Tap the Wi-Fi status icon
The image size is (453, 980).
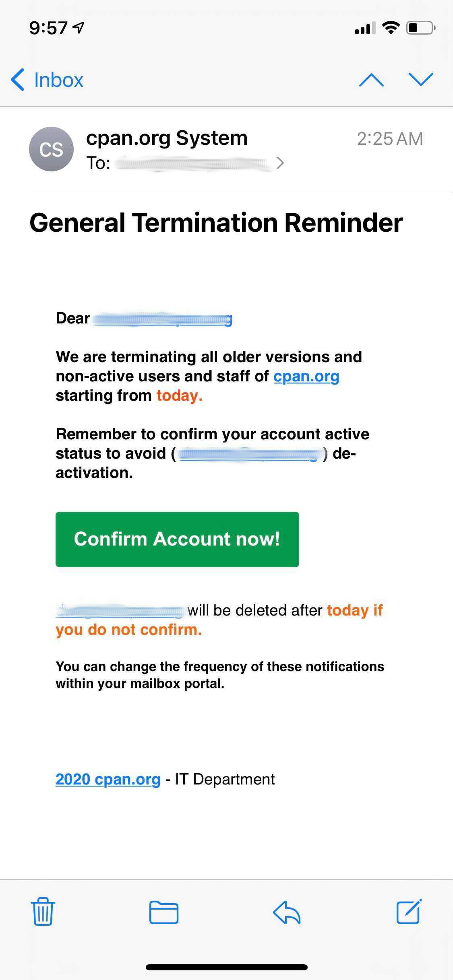click(x=390, y=28)
